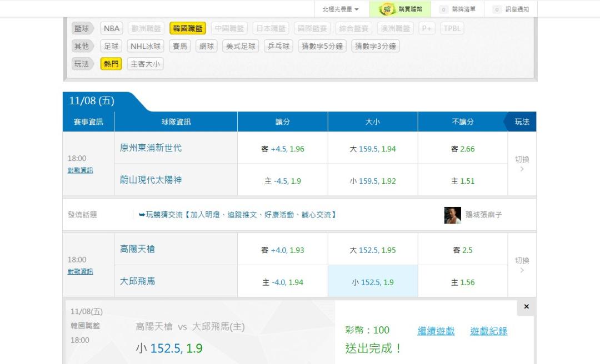Viewport: 600px width, 364px height.
Task: Select the 日本職籃 league filter
Action: pyautogui.click(x=271, y=28)
